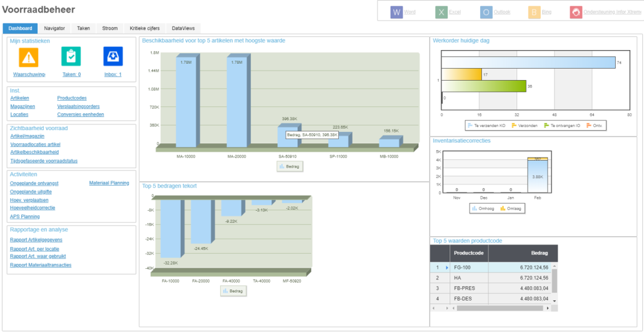Sort by the Productcode column header
The image size is (644, 332).
(468, 253)
